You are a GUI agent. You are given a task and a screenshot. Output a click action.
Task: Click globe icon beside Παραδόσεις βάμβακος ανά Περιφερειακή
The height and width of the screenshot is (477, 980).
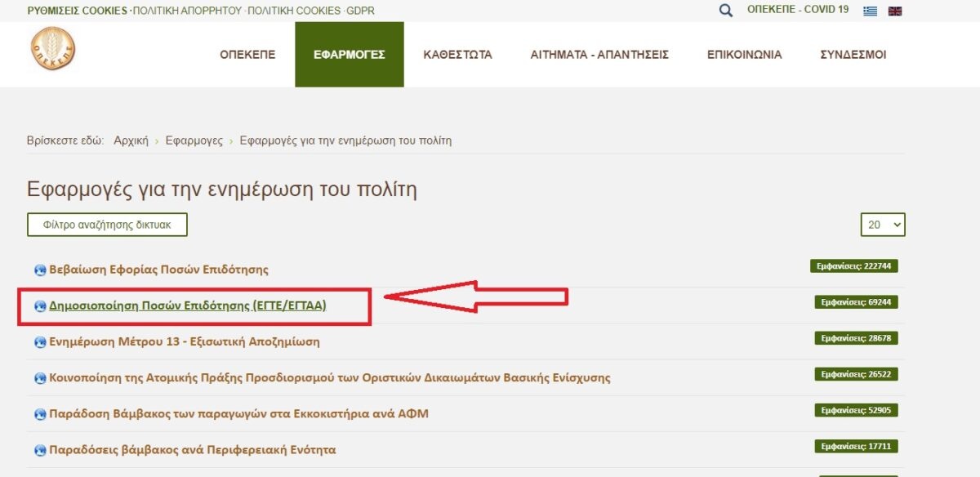point(40,450)
